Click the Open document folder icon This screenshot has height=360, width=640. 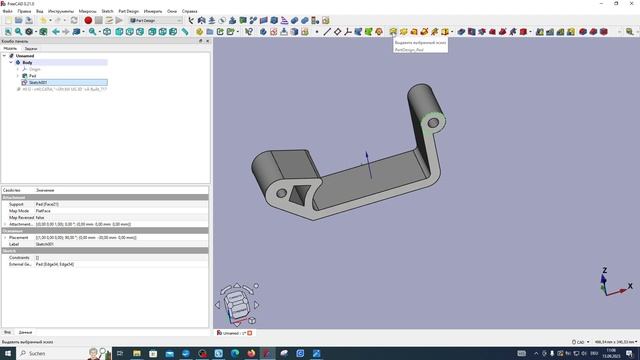(18, 20)
